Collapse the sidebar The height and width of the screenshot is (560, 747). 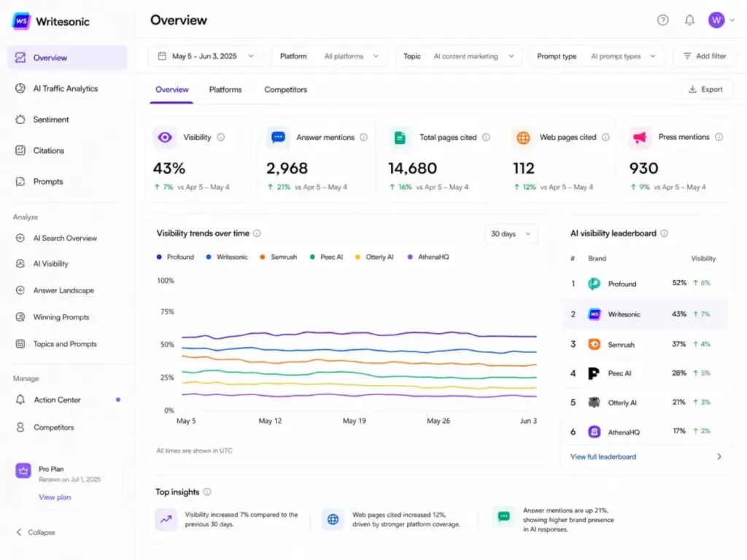(x=36, y=532)
